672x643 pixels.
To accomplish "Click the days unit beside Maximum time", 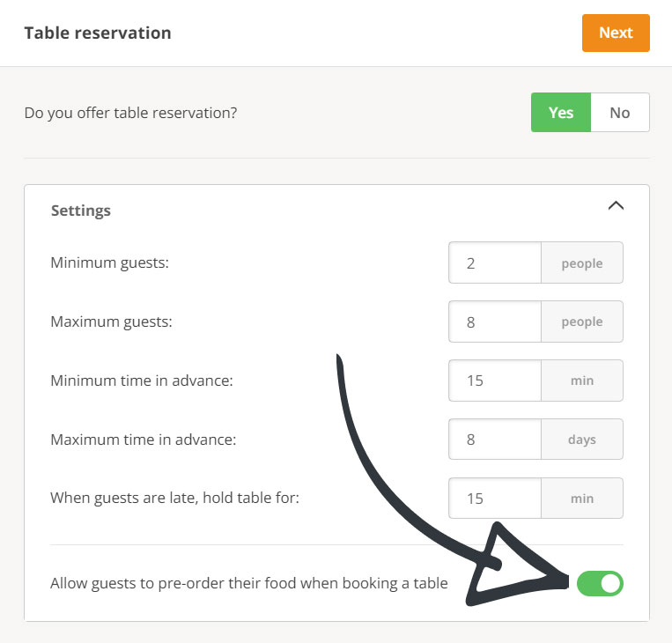I will coord(582,439).
